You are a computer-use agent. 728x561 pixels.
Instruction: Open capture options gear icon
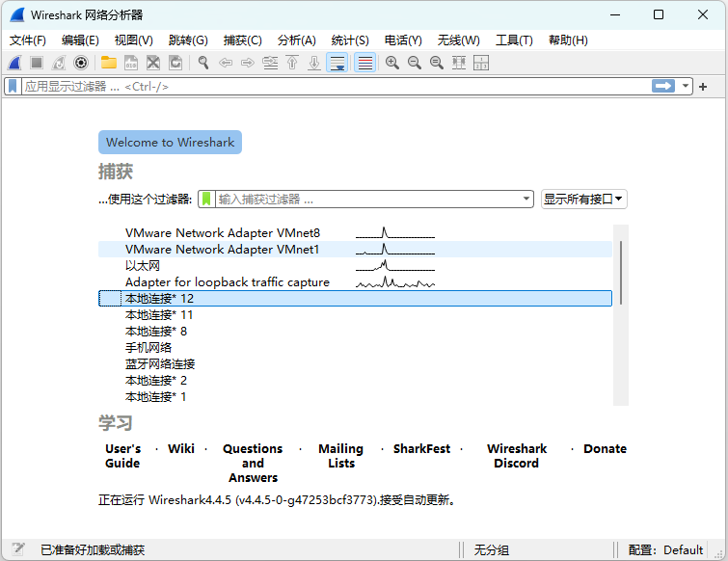point(81,63)
